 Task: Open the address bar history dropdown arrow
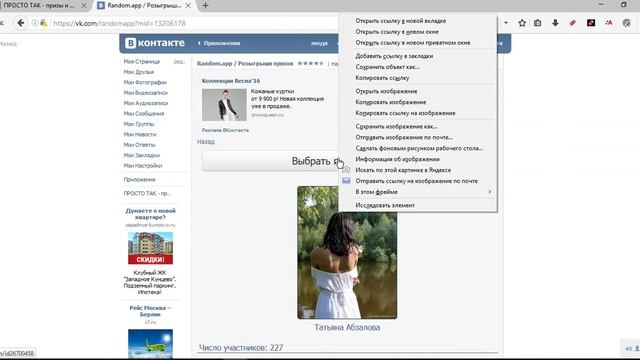[506, 23]
